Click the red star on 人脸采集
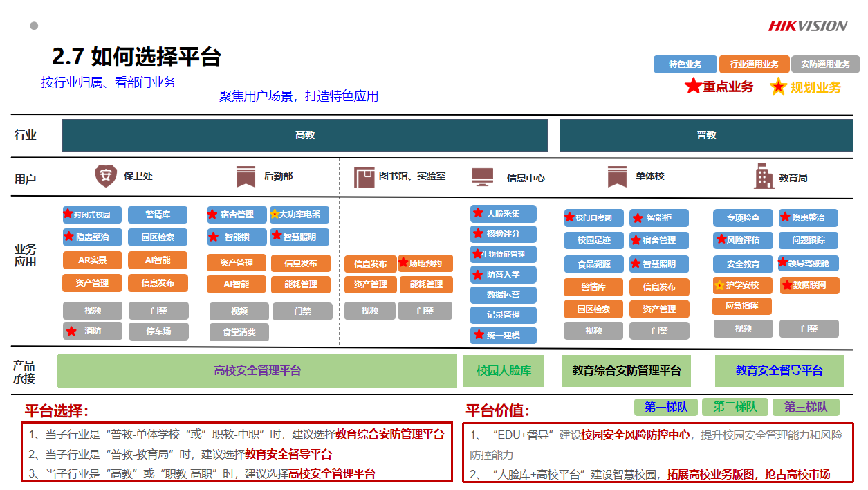This screenshot has width=868, height=490. point(478,213)
